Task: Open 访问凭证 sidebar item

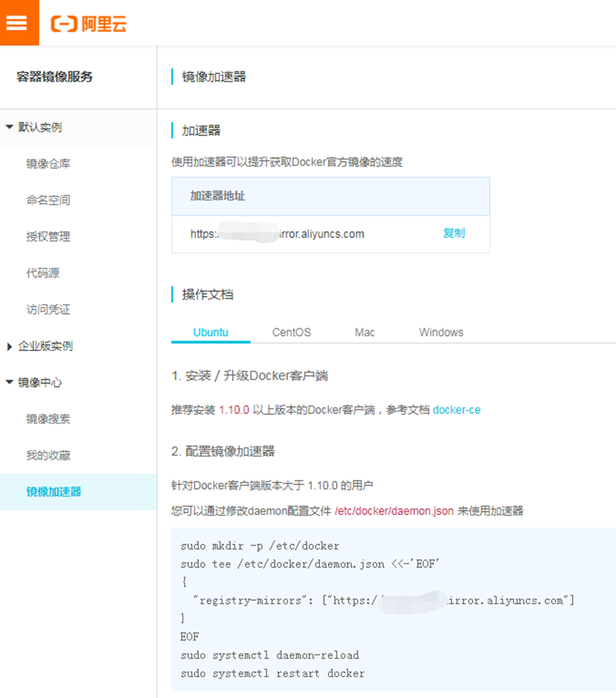Action: coord(48,309)
